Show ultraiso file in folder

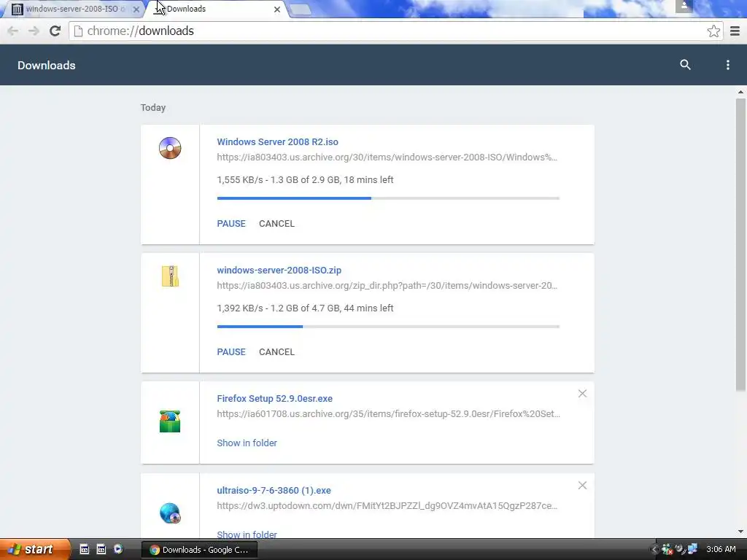pos(247,534)
